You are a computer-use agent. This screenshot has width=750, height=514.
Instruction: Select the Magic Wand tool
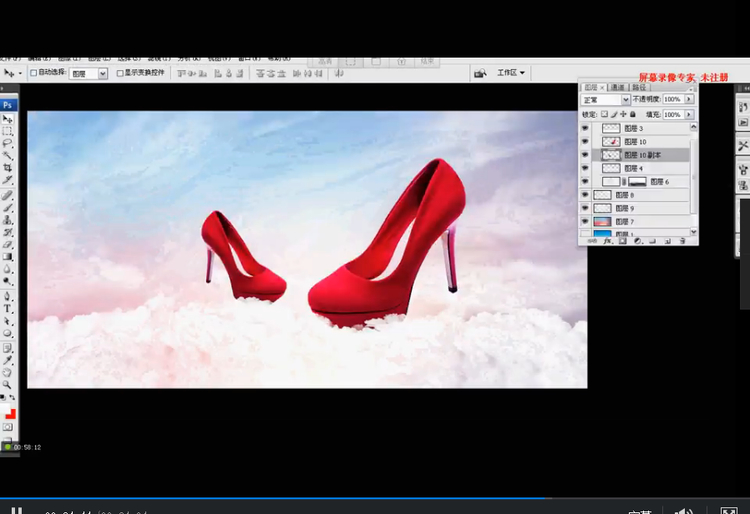point(7,156)
